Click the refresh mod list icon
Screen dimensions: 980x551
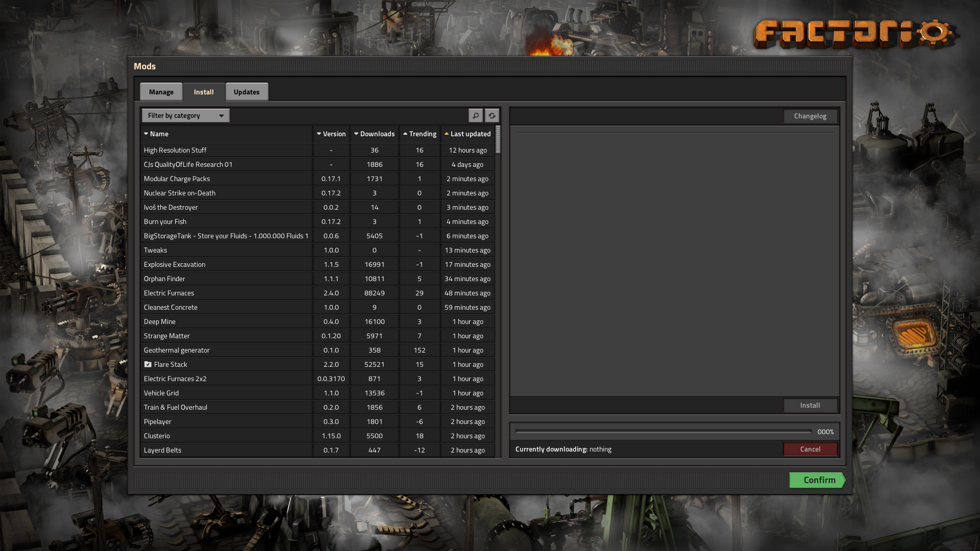(492, 115)
